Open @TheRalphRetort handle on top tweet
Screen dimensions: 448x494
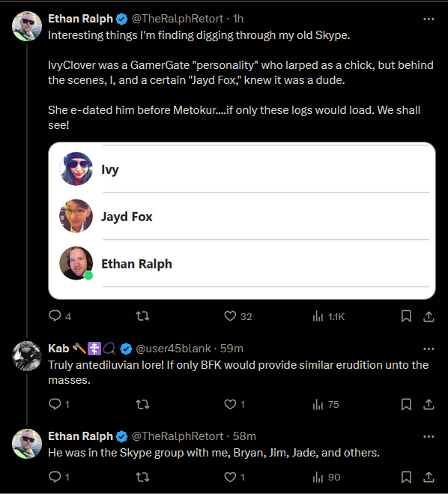178,19
